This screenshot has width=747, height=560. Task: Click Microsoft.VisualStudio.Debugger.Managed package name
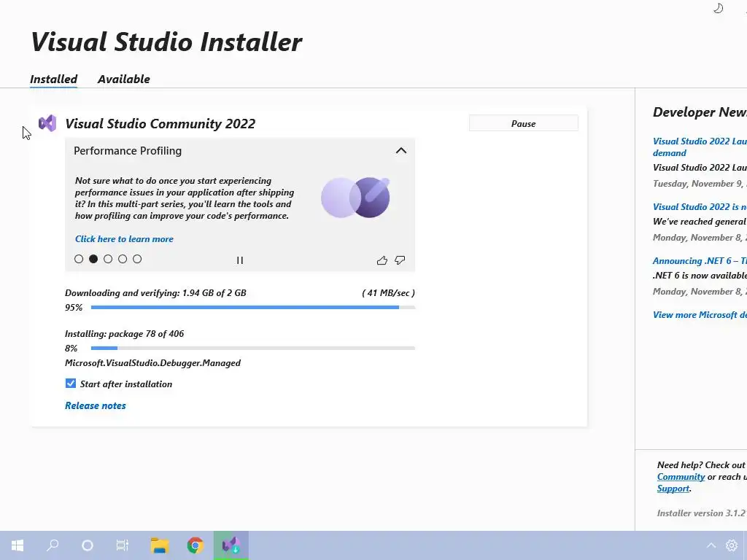(x=152, y=363)
